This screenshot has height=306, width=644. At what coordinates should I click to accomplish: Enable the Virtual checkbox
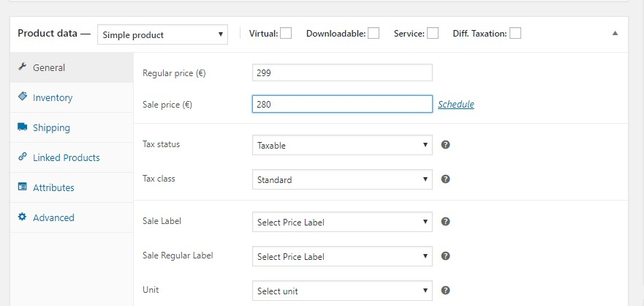click(286, 33)
